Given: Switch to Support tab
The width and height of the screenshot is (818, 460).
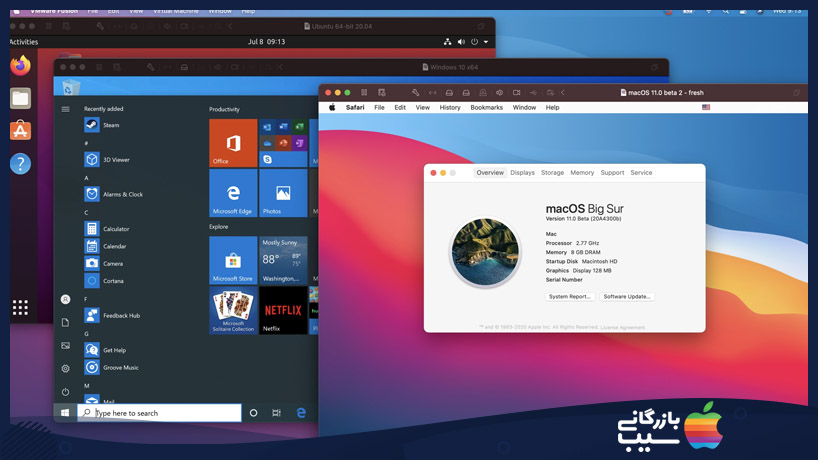Looking at the screenshot, I should (612, 173).
